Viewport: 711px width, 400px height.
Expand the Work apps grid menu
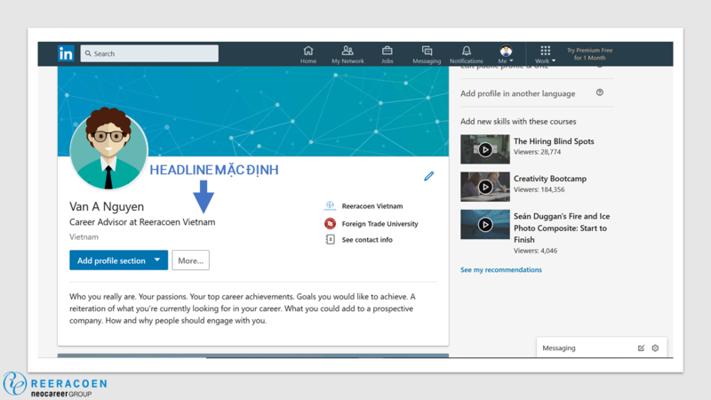(545, 54)
